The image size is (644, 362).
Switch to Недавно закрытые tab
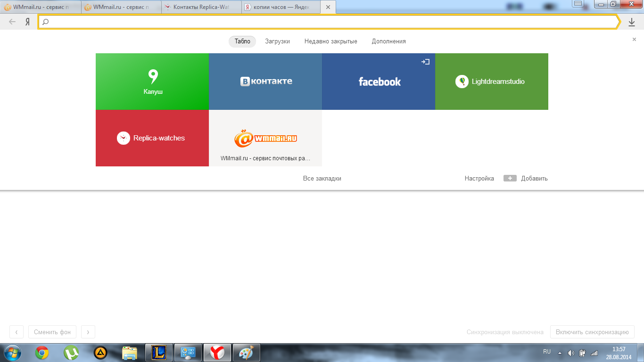330,41
